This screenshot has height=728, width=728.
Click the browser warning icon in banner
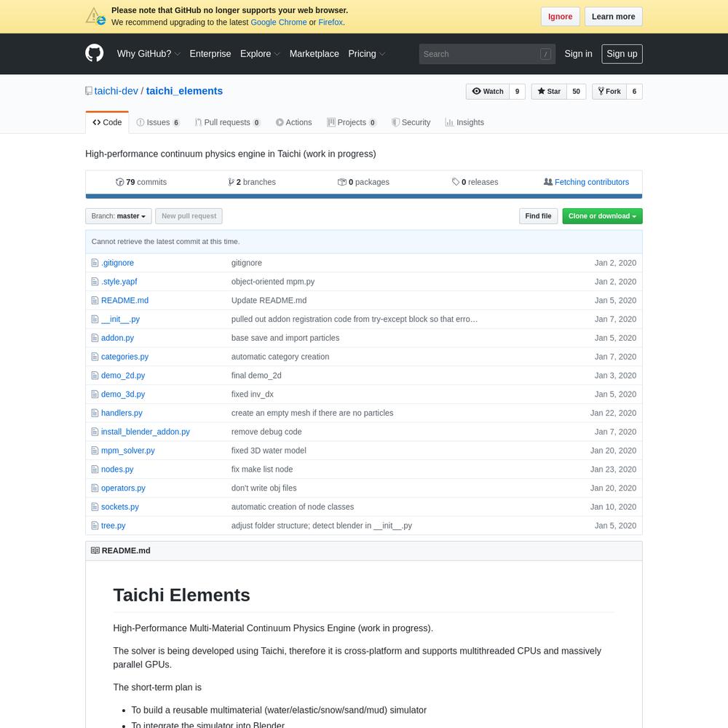(95, 16)
